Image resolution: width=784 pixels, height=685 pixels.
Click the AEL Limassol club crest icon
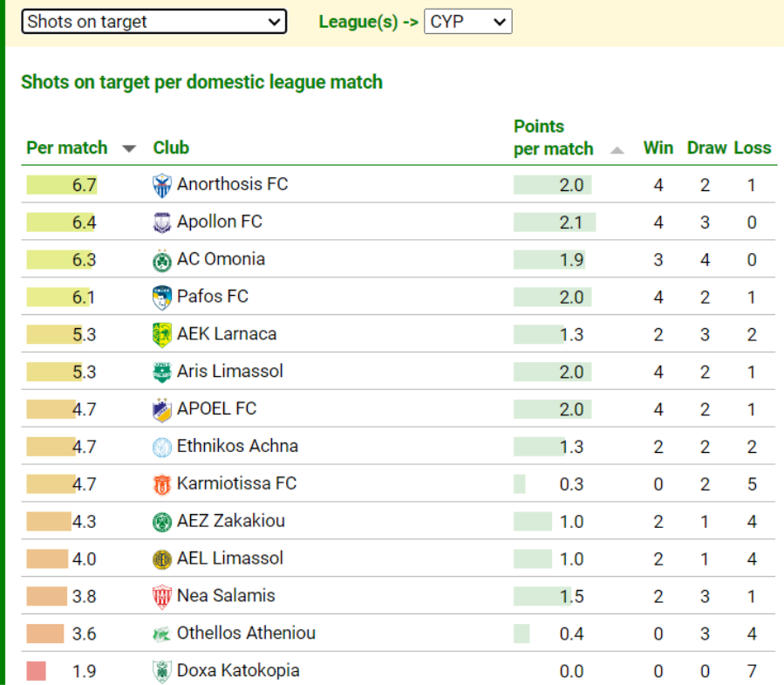[162, 559]
